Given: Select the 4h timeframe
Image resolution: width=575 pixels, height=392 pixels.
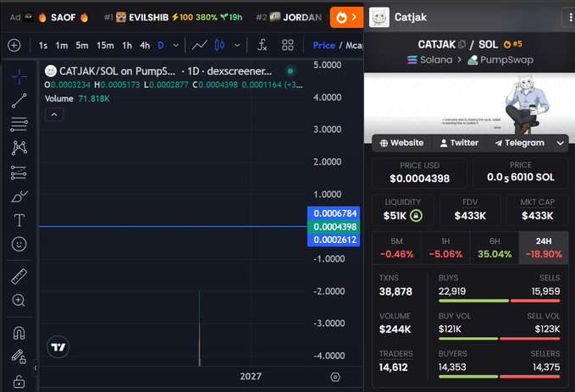Looking at the screenshot, I should click(145, 45).
